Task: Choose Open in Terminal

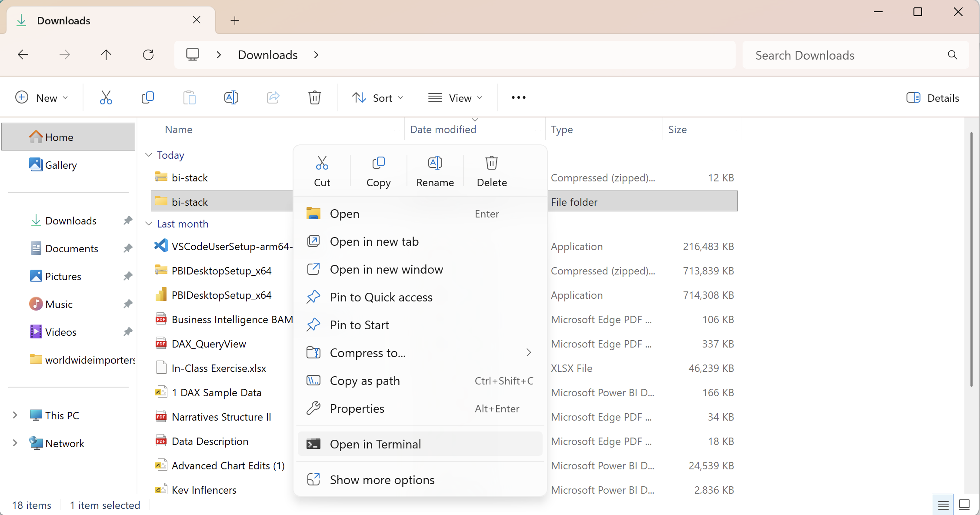Action: [420, 444]
